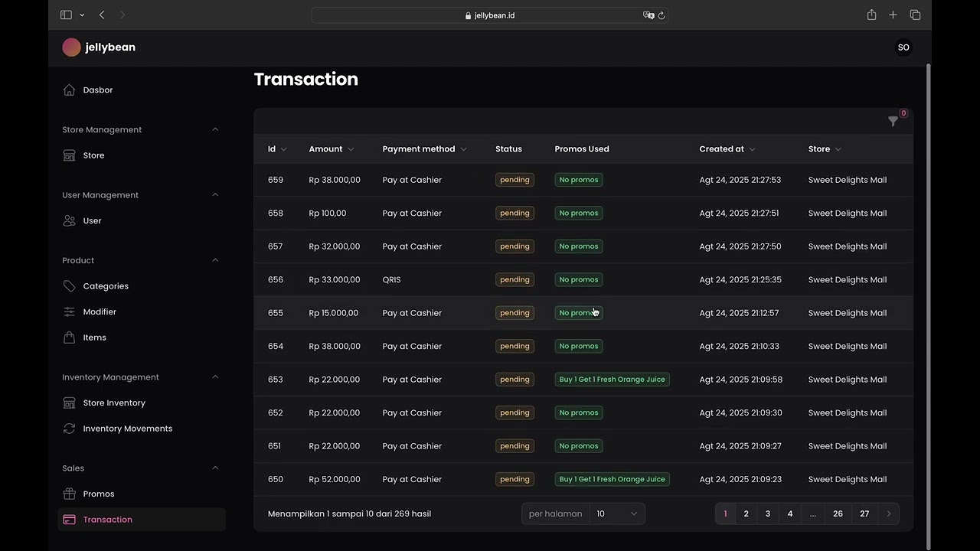
Task: Click the translate icon in address bar
Action: (648, 15)
